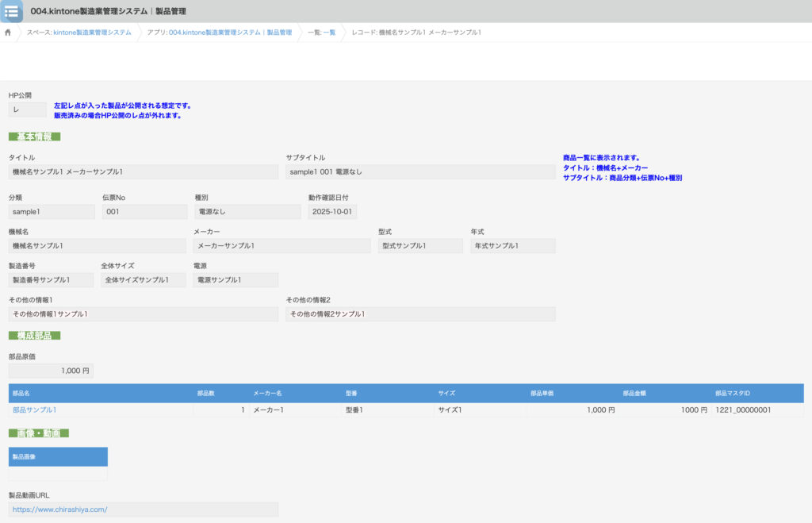This screenshot has width=812, height=523.
Task: Go to the portal via home icon
Action: pyautogui.click(x=8, y=33)
